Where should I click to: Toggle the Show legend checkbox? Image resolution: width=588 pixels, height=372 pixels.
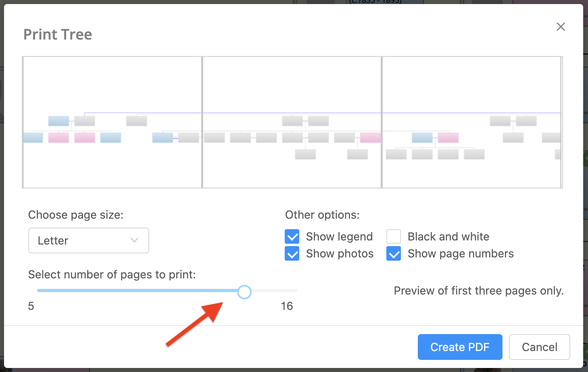[x=292, y=236]
